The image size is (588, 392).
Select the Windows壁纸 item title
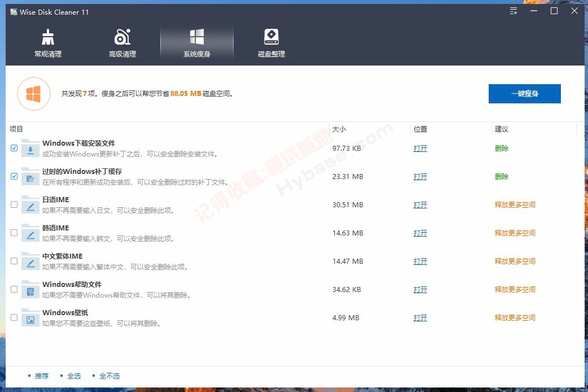click(x=65, y=312)
